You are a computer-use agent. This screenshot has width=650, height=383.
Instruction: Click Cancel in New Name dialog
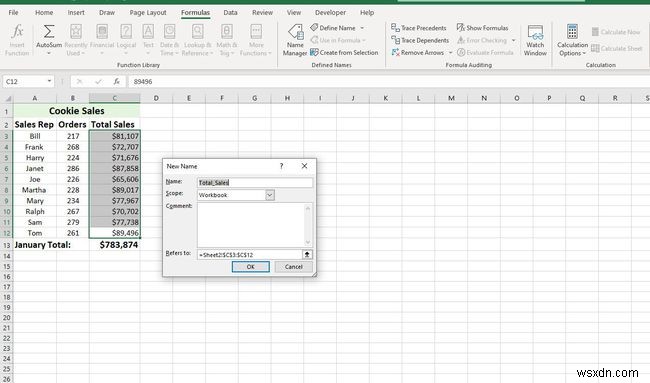293,267
